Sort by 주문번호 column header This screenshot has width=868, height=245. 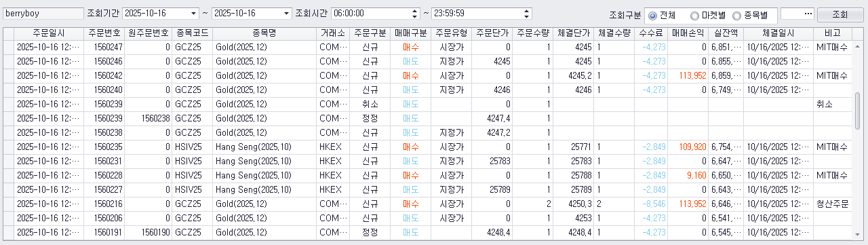pyautogui.click(x=104, y=33)
